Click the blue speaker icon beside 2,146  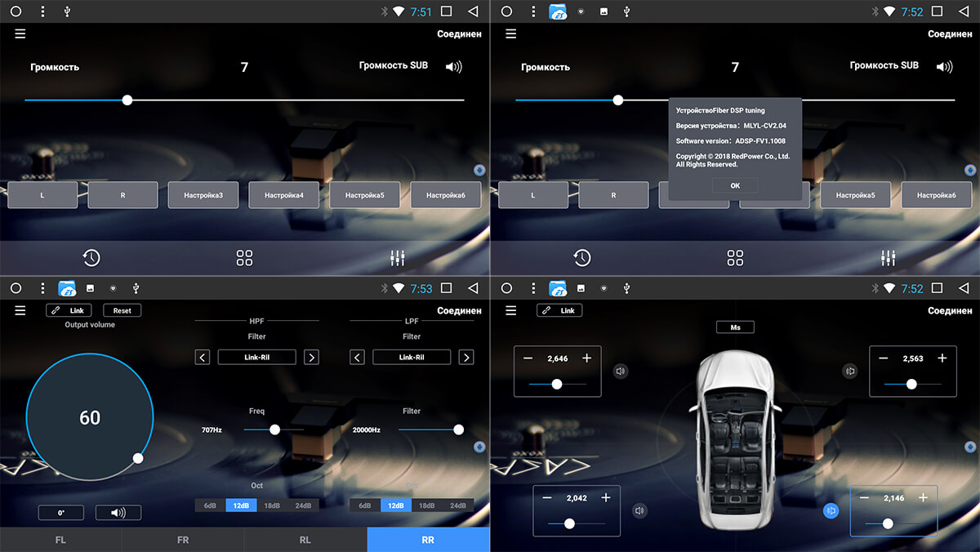[831, 510]
